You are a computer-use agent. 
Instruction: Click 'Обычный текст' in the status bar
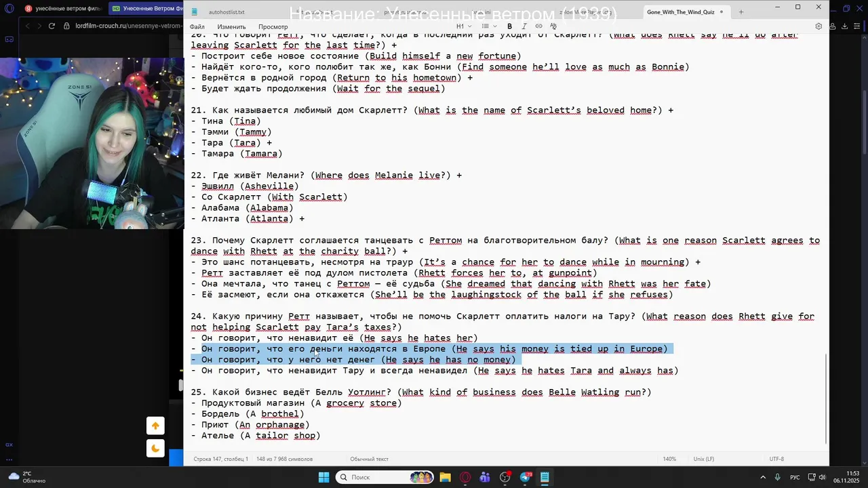[x=369, y=459]
